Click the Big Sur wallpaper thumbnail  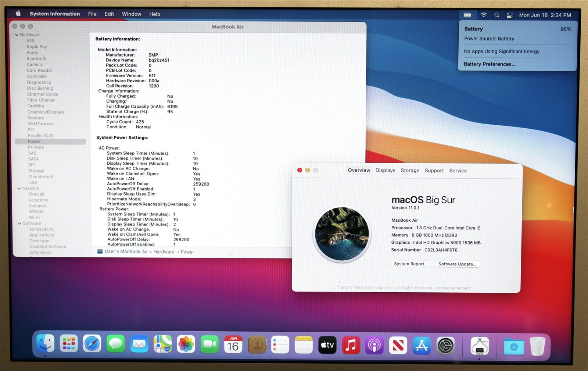coord(342,234)
